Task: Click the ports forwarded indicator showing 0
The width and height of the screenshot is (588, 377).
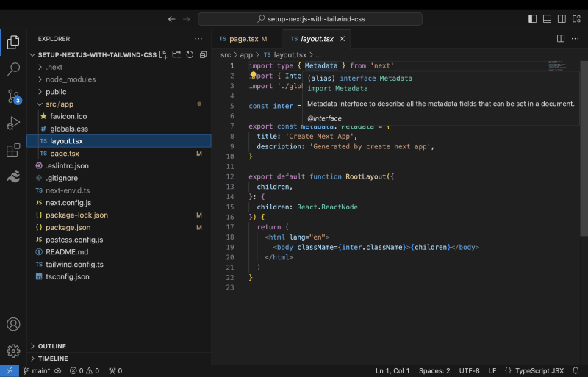Action: click(115, 370)
